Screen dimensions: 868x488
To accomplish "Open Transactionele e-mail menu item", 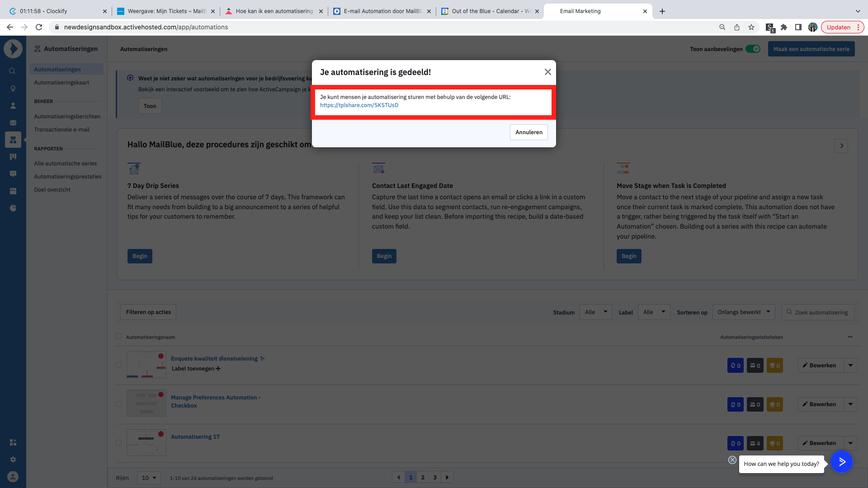I will [x=61, y=130].
